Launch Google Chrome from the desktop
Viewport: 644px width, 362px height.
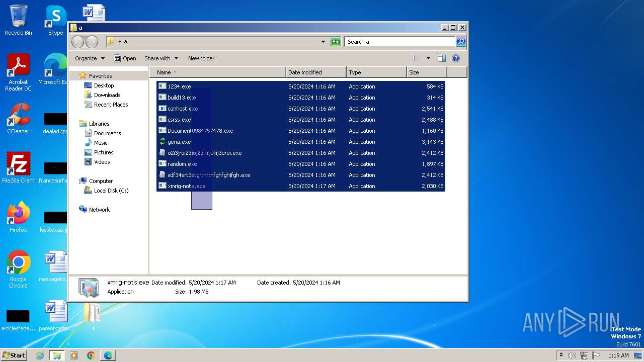pyautogui.click(x=18, y=269)
